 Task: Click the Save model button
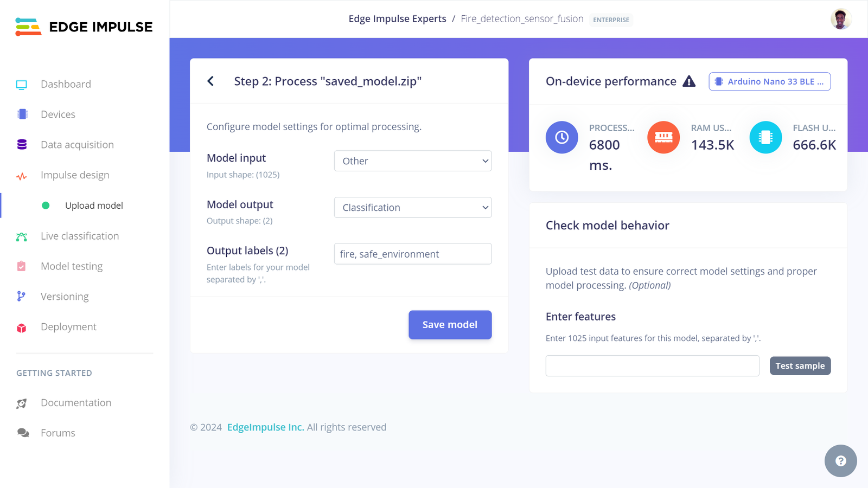pyautogui.click(x=450, y=325)
